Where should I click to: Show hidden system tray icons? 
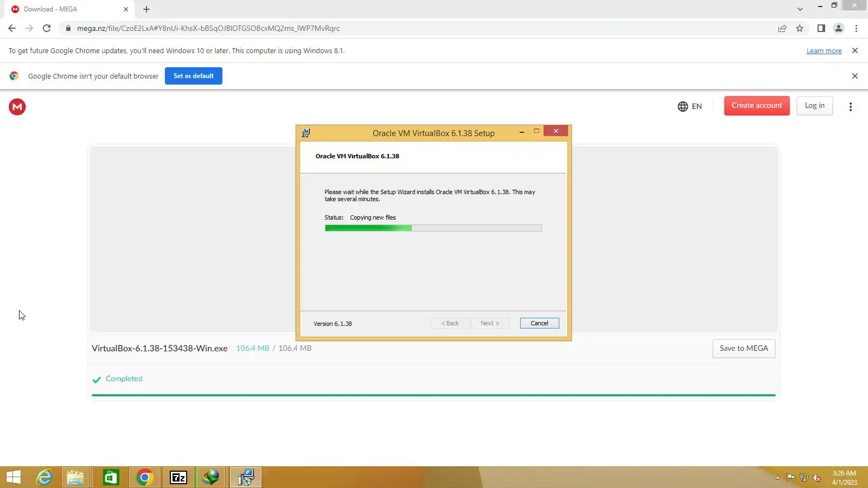pyautogui.click(x=777, y=478)
